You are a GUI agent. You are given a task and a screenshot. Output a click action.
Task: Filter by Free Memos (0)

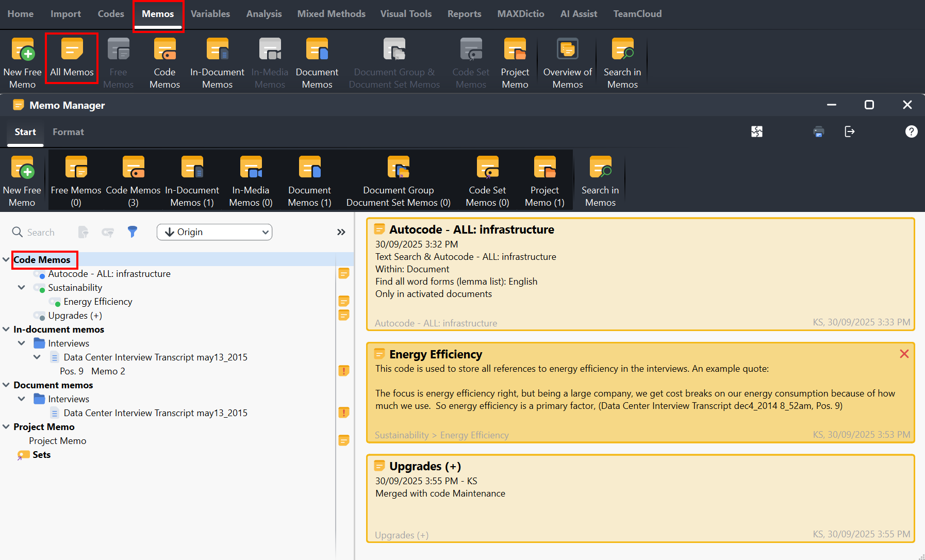[x=76, y=181]
